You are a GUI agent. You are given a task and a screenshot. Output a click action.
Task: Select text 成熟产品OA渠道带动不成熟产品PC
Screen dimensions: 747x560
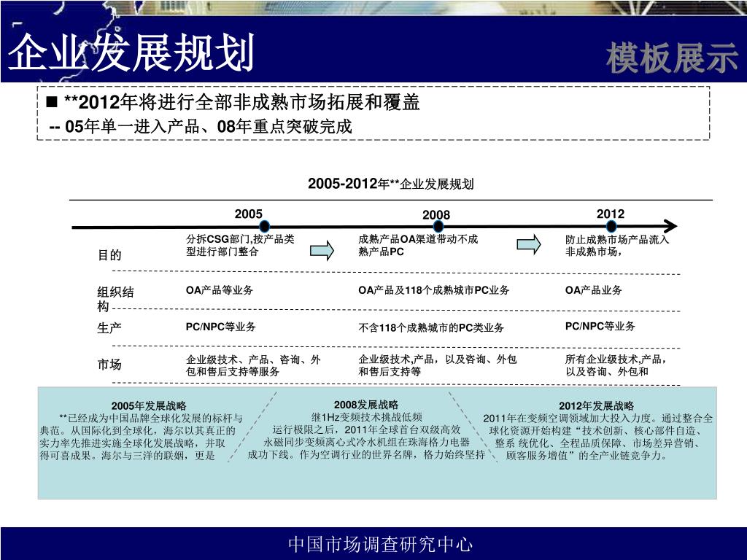click(x=418, y=245)
